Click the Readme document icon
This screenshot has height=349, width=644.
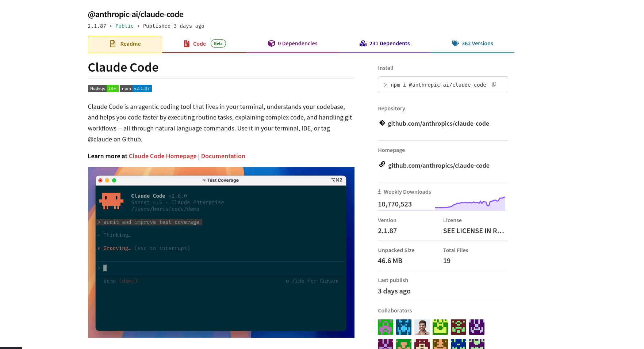(112, 43)
